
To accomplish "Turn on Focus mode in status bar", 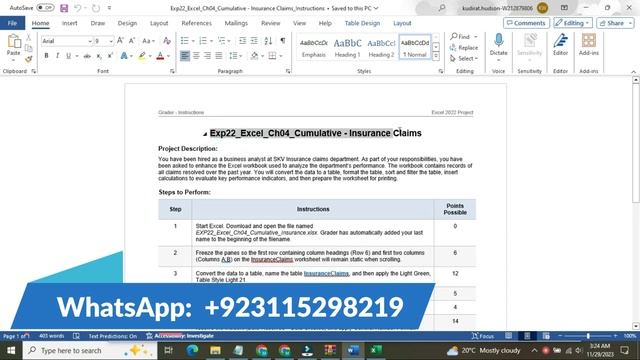I will [x=483, y=336].
